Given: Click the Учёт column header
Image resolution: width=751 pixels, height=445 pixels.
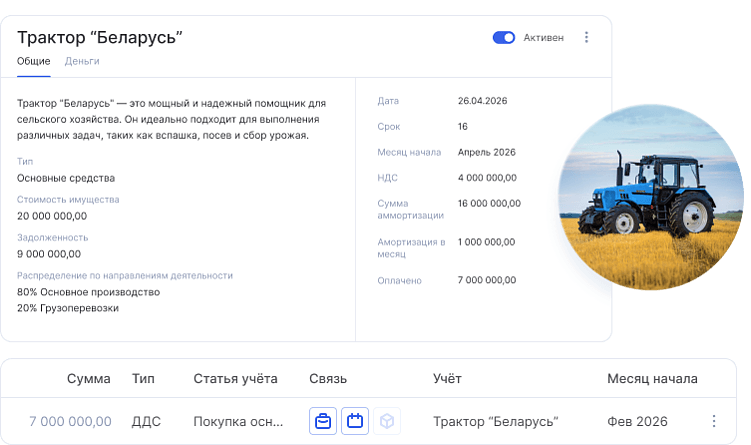Looking at the screenshot, I should coord(447,378).
